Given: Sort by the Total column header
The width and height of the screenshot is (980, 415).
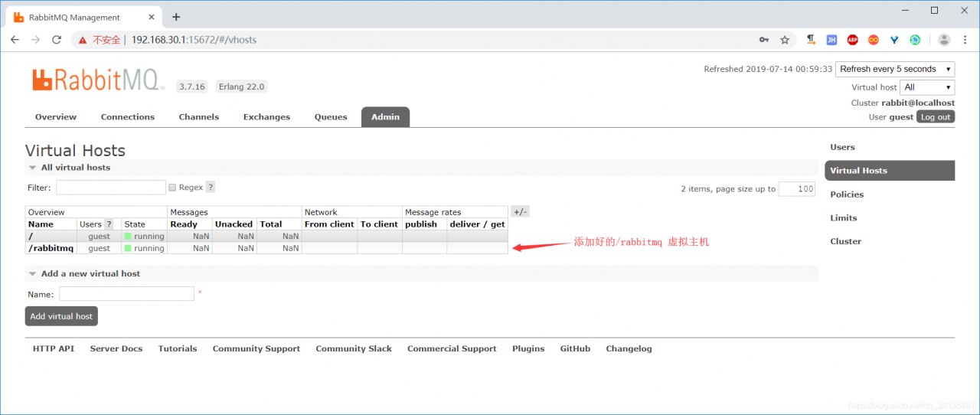Looking at the screenshot, I should pos(271,224).
